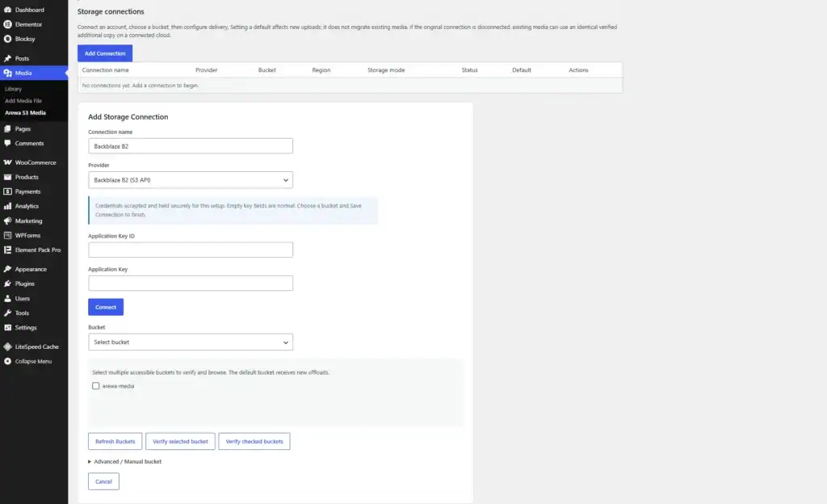Focus the Application Key ID field
827x504 pixels.
point(191,250)
